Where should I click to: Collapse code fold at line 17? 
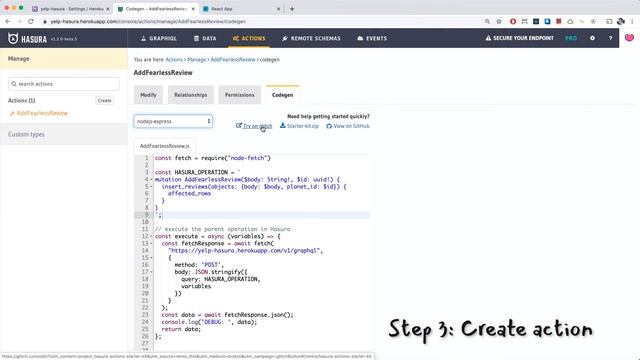pos(151,272)
